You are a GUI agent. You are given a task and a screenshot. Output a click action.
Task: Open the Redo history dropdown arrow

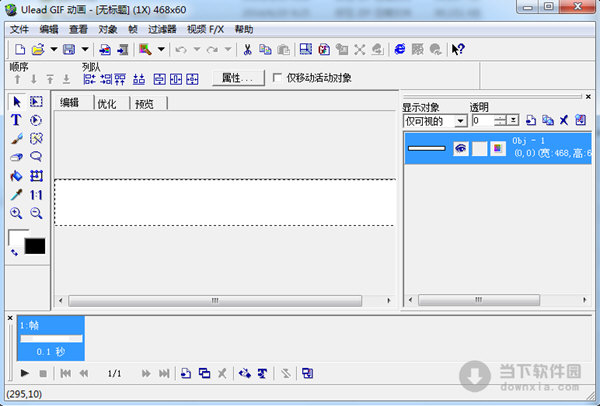(228, 50)
